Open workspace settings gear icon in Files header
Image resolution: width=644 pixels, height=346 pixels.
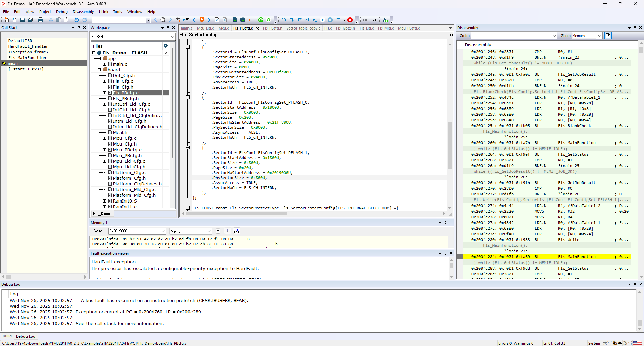(x=165, y=46)
